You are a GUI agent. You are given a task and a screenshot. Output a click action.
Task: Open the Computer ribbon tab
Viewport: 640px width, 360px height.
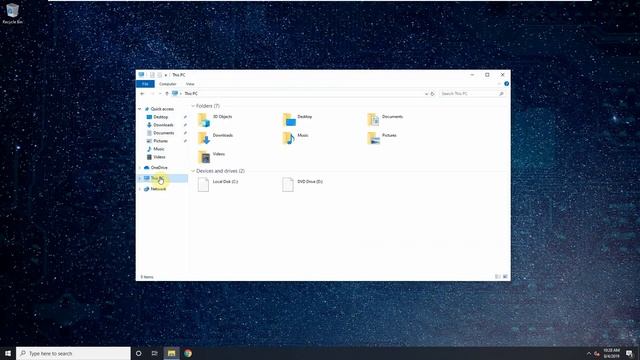click(167, 84)
